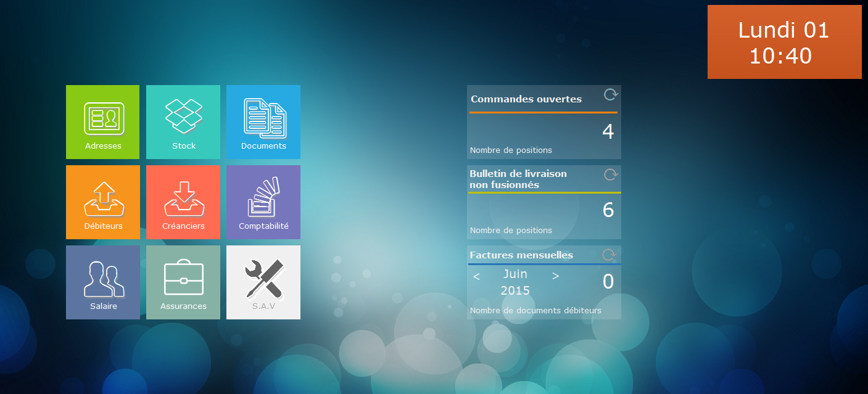Click the Lundi 01 date clock tile
The width and height of the screenshot is (868, 394).
784,42
